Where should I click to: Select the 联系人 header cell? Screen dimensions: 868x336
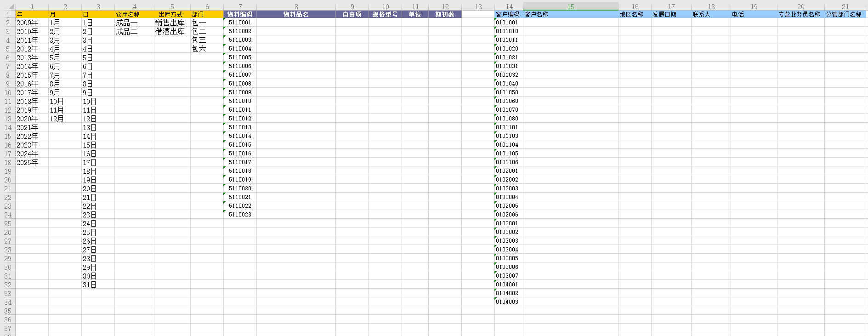711,14
